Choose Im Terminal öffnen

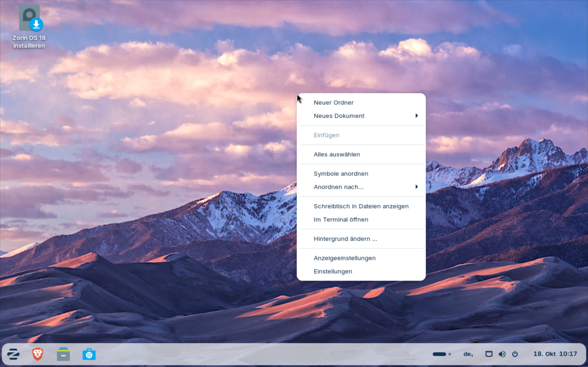point(341,220)
